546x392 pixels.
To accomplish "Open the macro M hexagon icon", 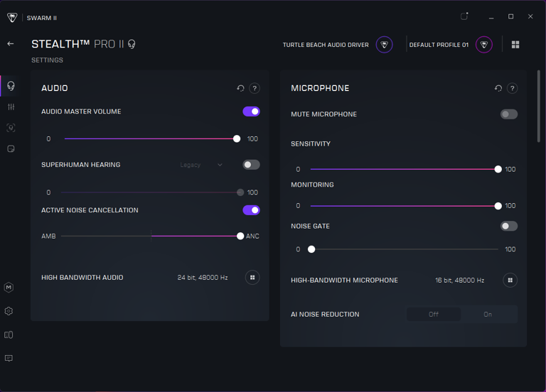I will (x=9, y=288).
